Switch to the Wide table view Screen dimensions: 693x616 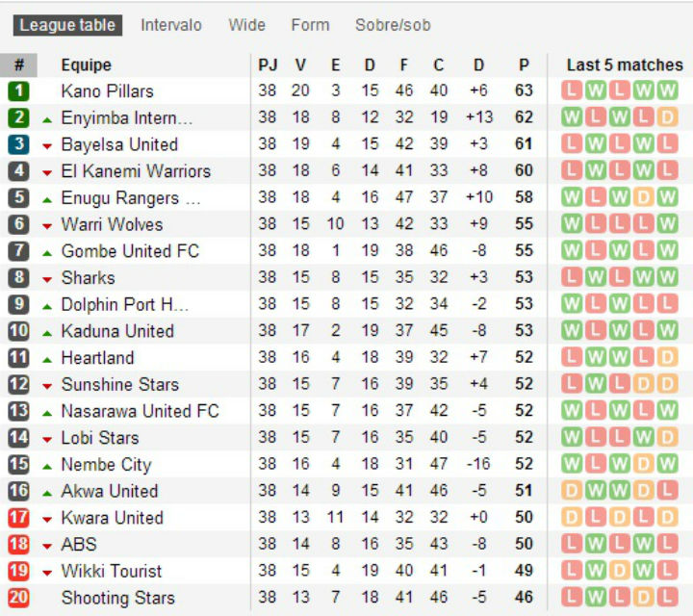[246, 25]
